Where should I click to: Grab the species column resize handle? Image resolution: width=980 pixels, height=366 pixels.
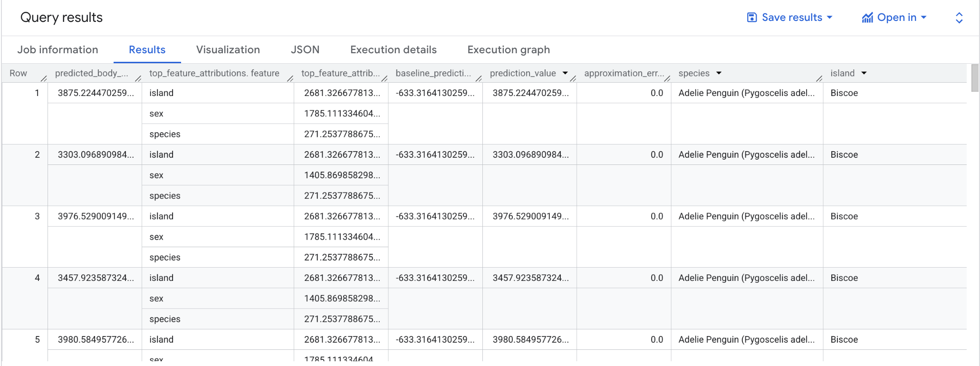click(819, 78)
